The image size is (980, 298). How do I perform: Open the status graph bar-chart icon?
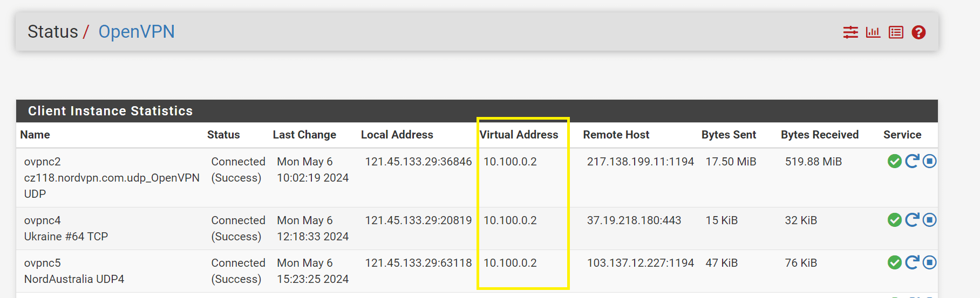pos(873,32)
